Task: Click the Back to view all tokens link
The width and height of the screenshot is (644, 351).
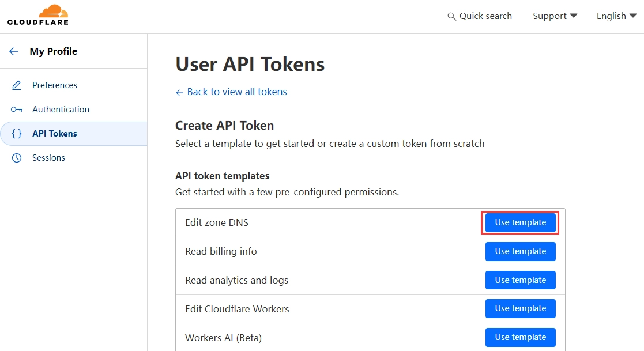Action: pyautogui.click(x=237, y=92)
